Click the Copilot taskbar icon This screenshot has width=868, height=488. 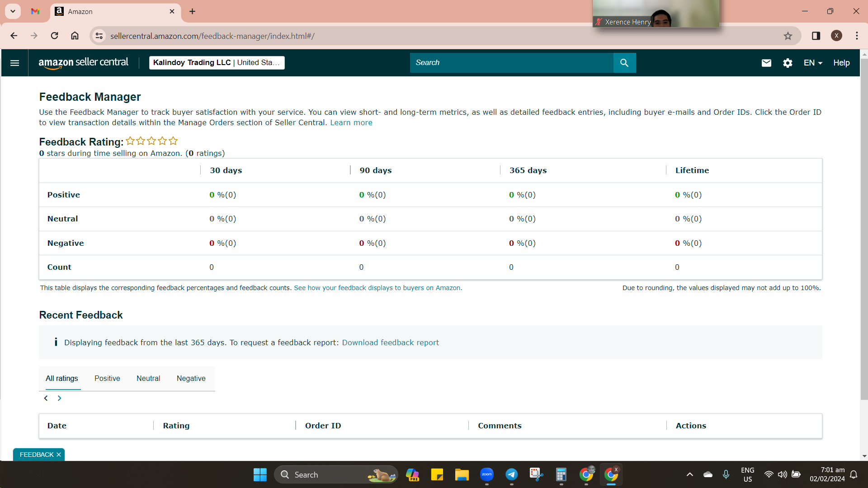click(412, 474)
